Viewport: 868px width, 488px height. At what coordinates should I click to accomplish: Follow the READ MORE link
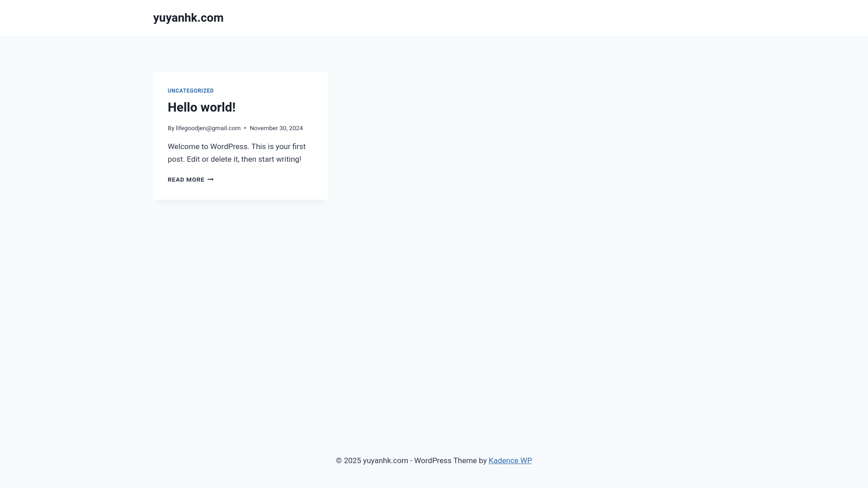point(190,180)
